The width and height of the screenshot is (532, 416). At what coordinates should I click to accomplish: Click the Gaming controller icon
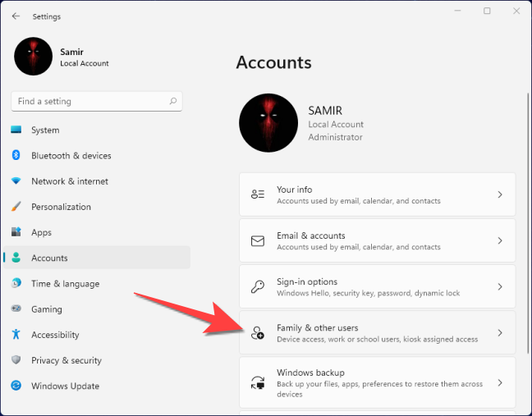click(x=16, y=309)
